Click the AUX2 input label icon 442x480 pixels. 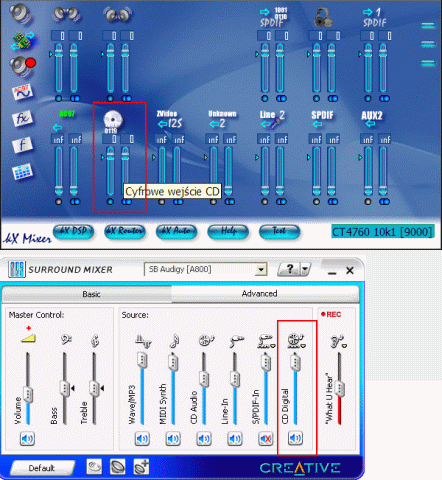[371, 119]
